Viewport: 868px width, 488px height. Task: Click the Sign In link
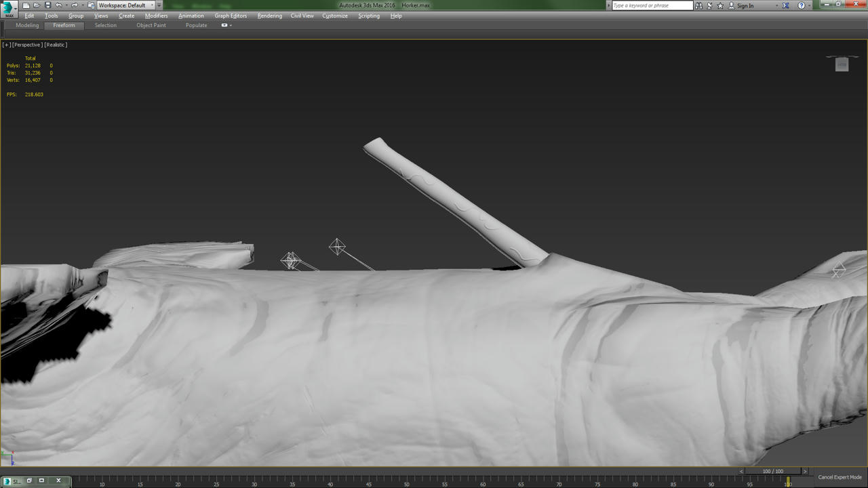click(x=745, y=5)
